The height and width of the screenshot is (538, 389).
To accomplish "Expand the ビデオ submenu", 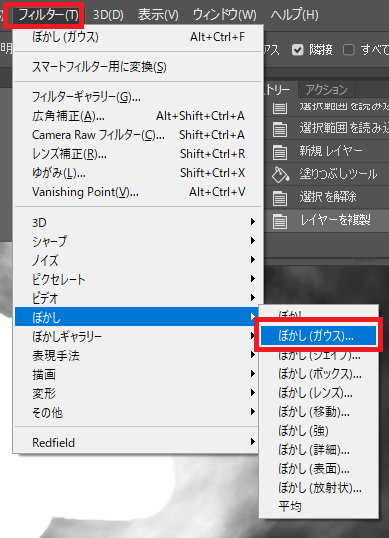I will pyautogui.click(x=138, y=298).
